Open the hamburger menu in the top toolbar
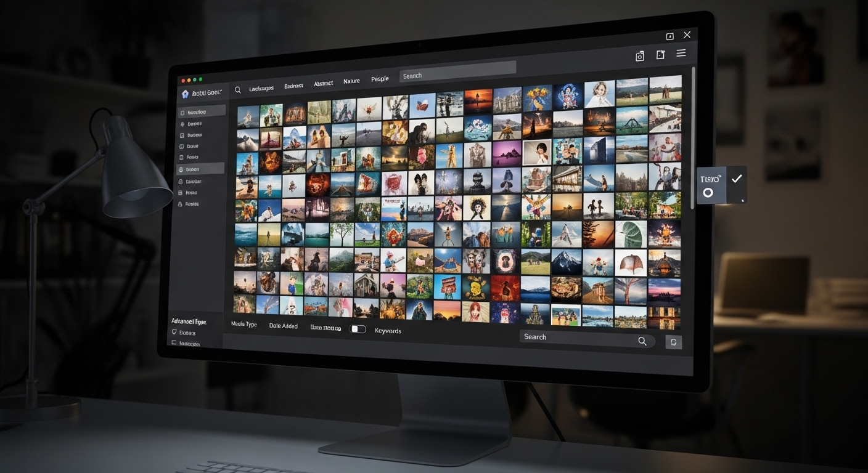The image size is (868, 473). click(681, 54)
